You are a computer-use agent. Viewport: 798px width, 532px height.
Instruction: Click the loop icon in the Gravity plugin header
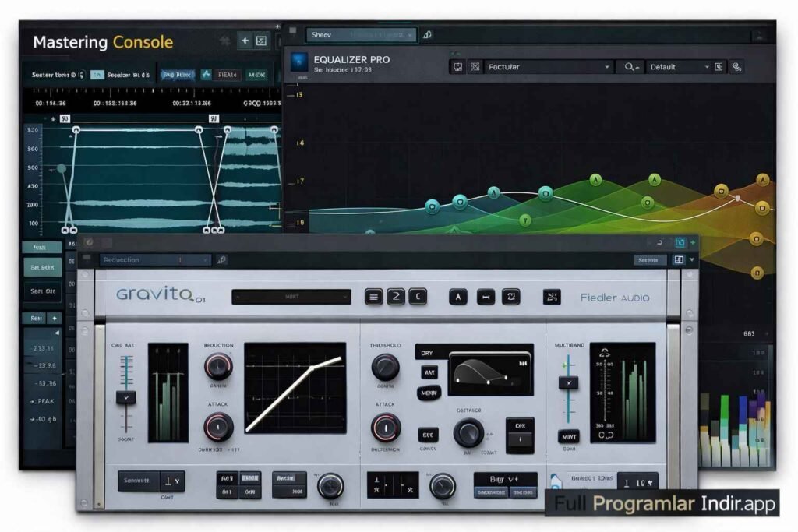[x=510, y=296]
